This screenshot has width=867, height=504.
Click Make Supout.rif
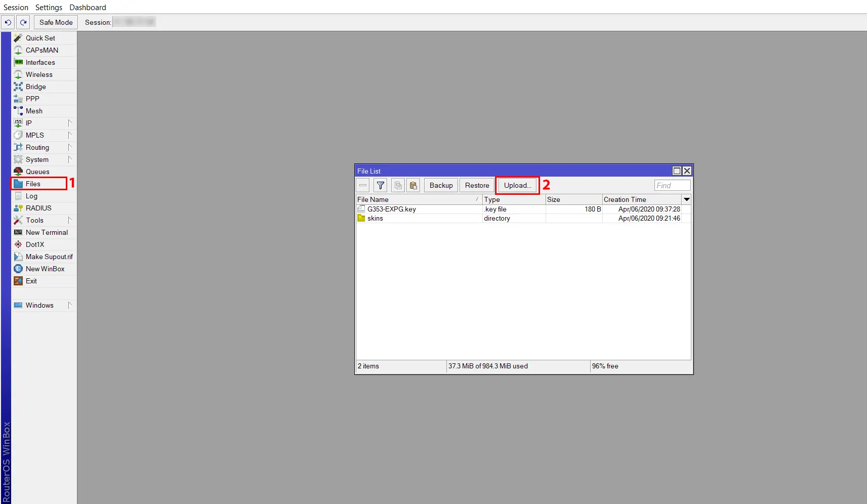pyautogui.click(x=49, y=257)
